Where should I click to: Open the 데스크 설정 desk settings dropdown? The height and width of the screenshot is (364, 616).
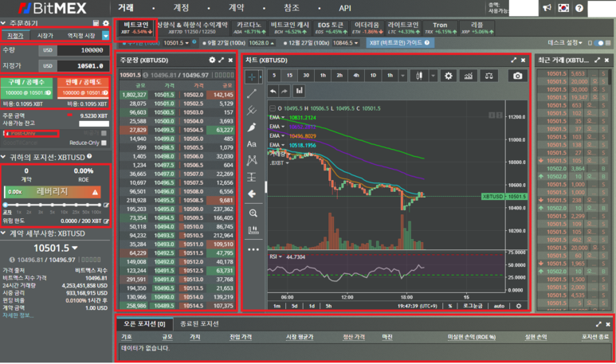[x=565, y=42]
